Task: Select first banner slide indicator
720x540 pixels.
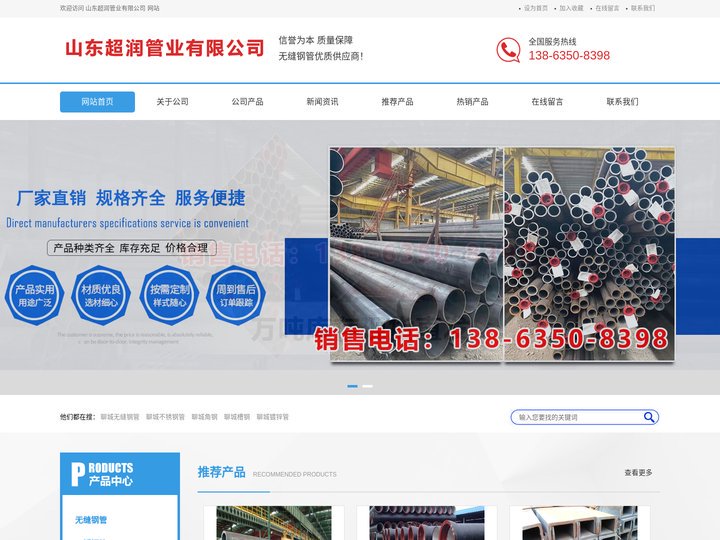Action: click(352, 386)
